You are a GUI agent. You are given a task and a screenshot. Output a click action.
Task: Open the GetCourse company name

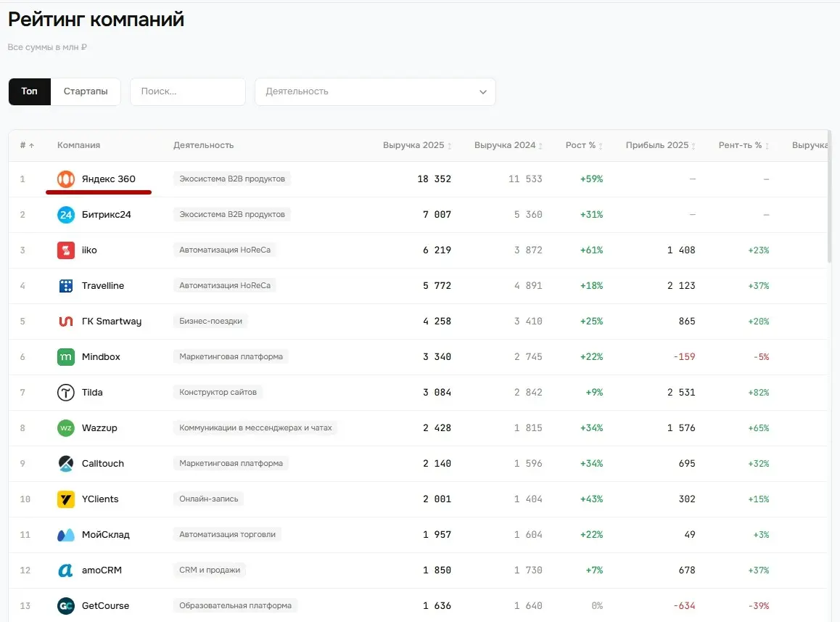pos(105,606)
